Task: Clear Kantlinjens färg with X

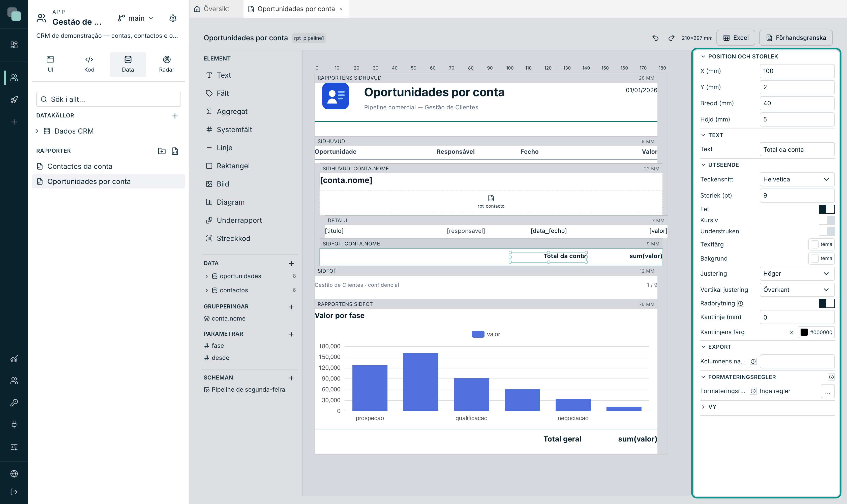Action: tap(791, 332)
